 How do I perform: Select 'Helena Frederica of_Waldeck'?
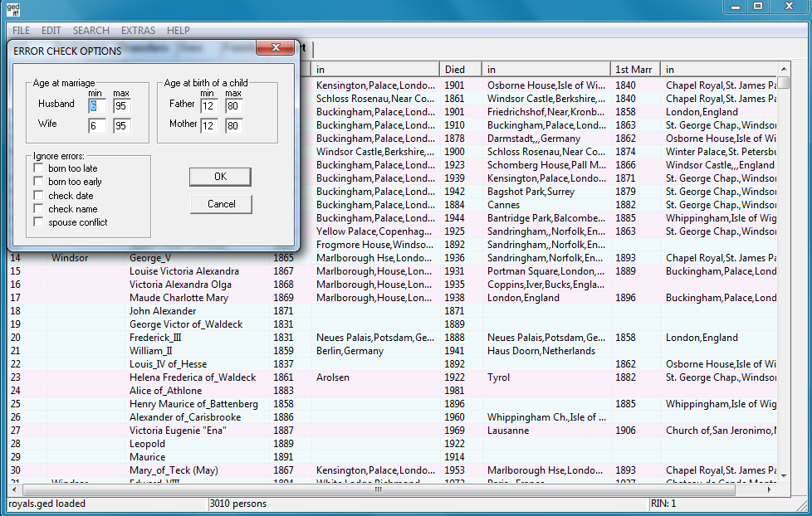tap(193, 377)
